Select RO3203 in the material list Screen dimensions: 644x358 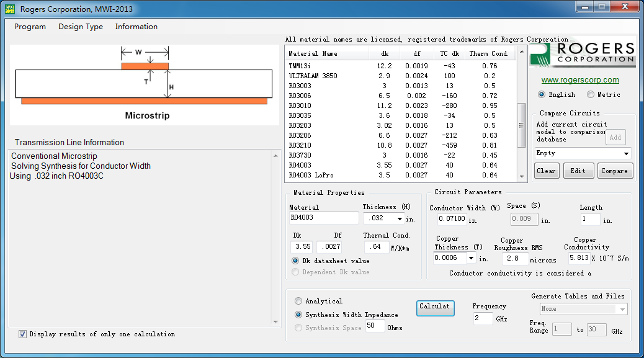400,125
